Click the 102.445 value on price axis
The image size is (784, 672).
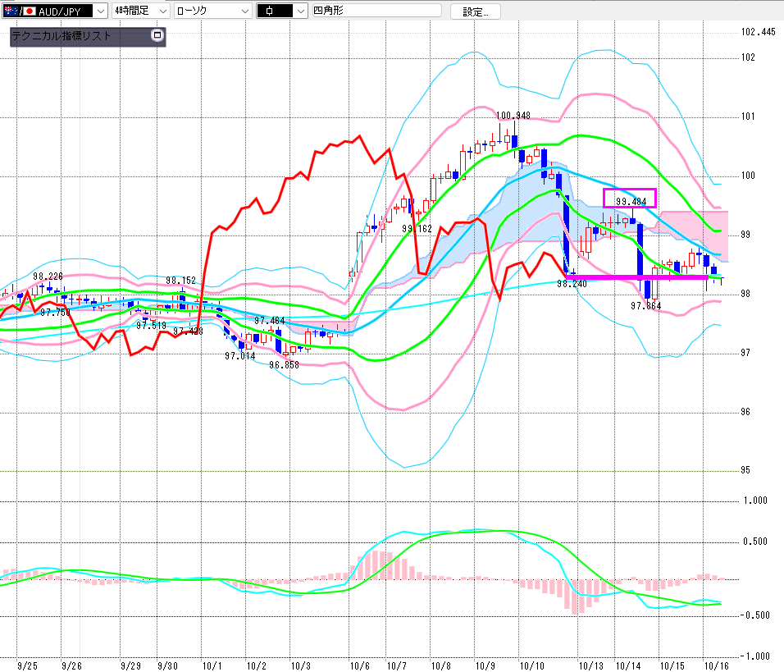click(757, 32)
